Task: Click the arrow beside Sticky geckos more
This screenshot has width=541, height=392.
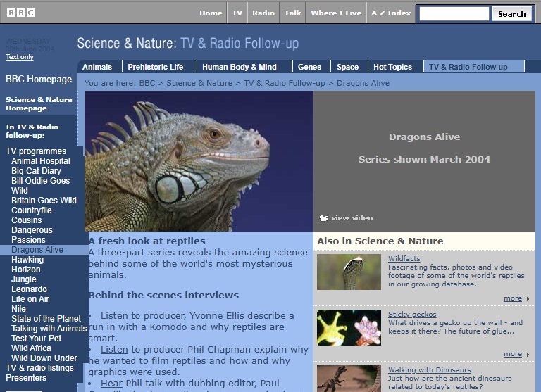Action: click(x=528, y=355)
